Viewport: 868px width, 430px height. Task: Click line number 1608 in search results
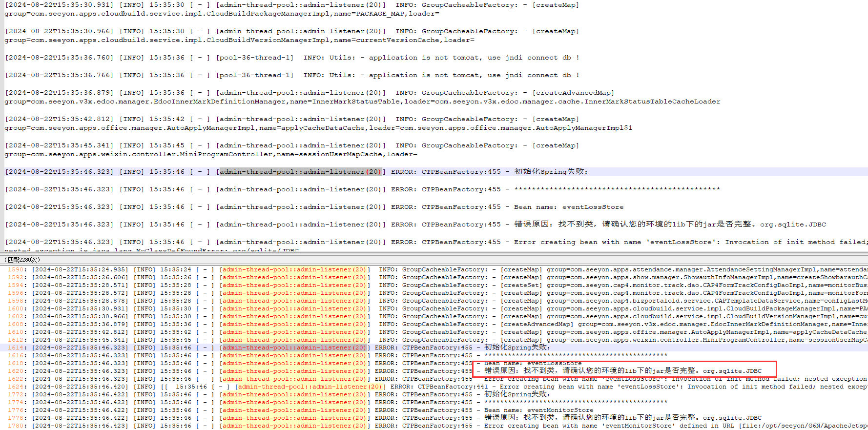click(x=16, y=324)
